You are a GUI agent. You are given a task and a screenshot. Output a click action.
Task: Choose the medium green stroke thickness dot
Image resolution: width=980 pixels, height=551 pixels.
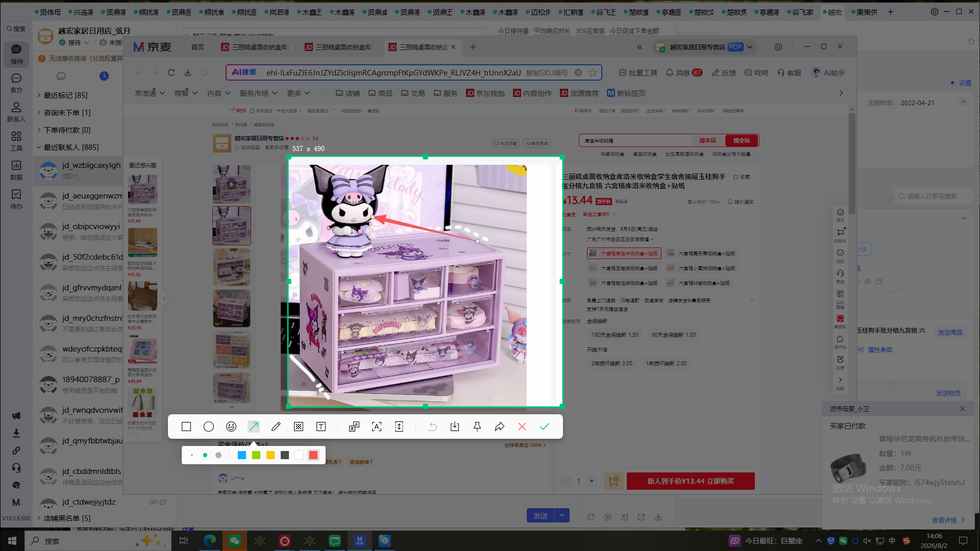pyautogui.click(x=205, y=455)
